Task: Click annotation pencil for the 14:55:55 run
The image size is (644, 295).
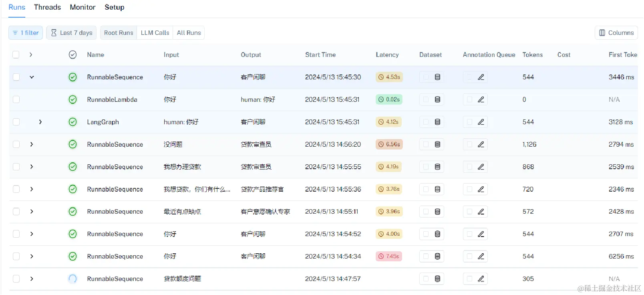Action: (481, 167)
